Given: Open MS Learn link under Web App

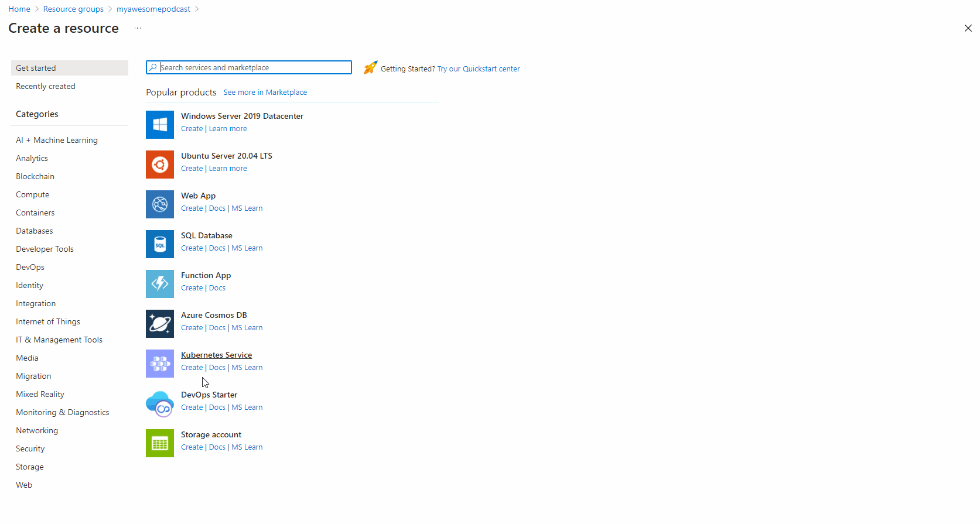Looking at the screenshot, I should (x=247, y=208).
